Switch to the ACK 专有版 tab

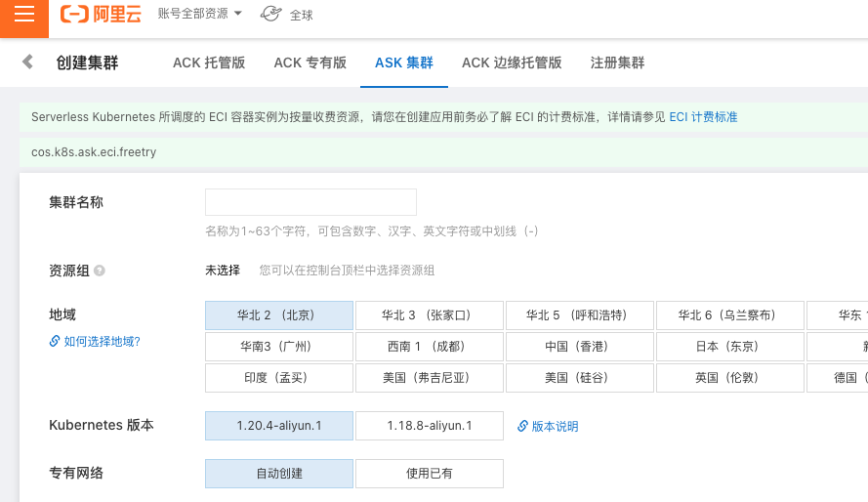310,63
